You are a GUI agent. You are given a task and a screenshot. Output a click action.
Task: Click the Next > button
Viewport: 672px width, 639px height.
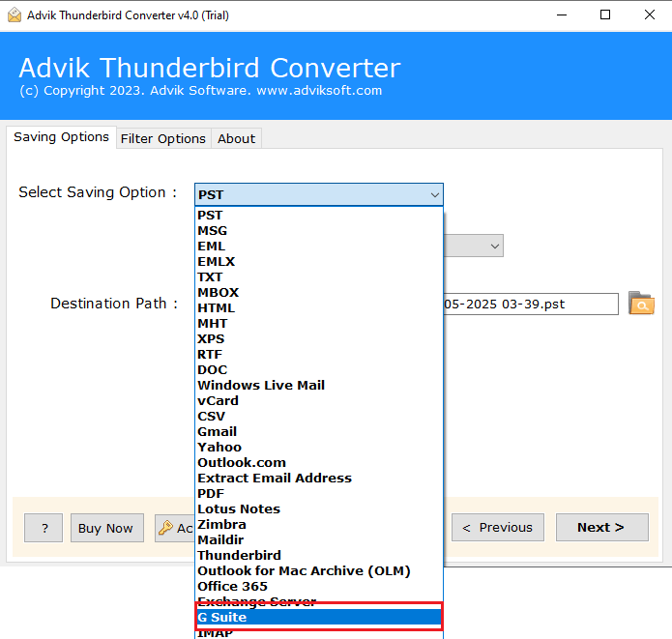(601, 528)
